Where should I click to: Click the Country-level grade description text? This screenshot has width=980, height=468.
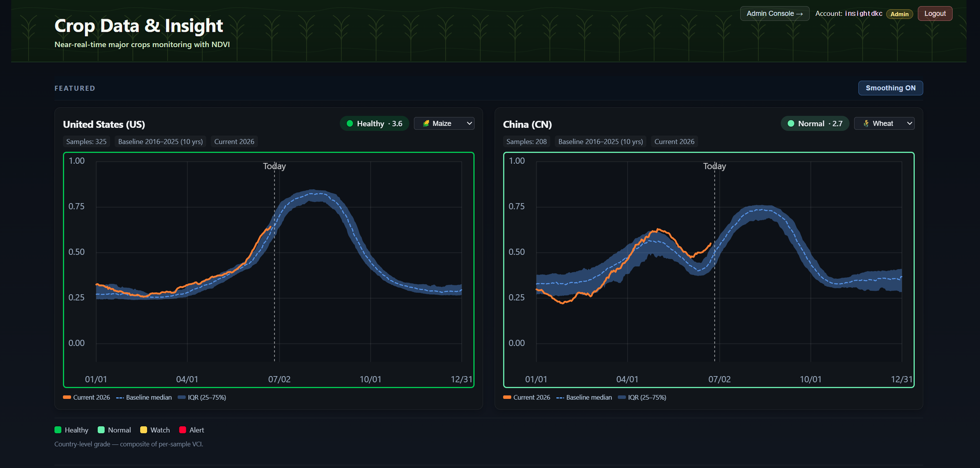point(129,444)
